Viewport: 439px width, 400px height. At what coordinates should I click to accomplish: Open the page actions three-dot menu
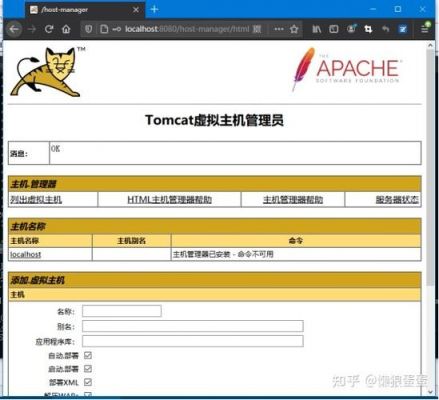(x=279, y=29)
